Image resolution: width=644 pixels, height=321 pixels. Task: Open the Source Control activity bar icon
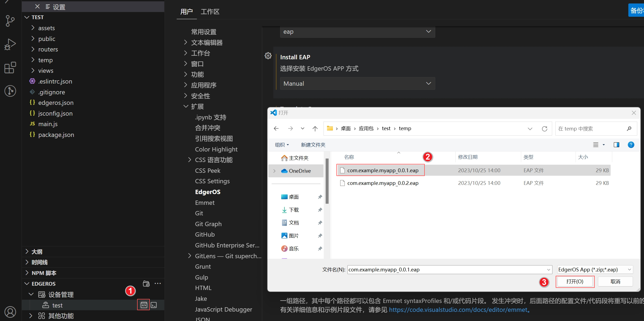tap(10, 21)
